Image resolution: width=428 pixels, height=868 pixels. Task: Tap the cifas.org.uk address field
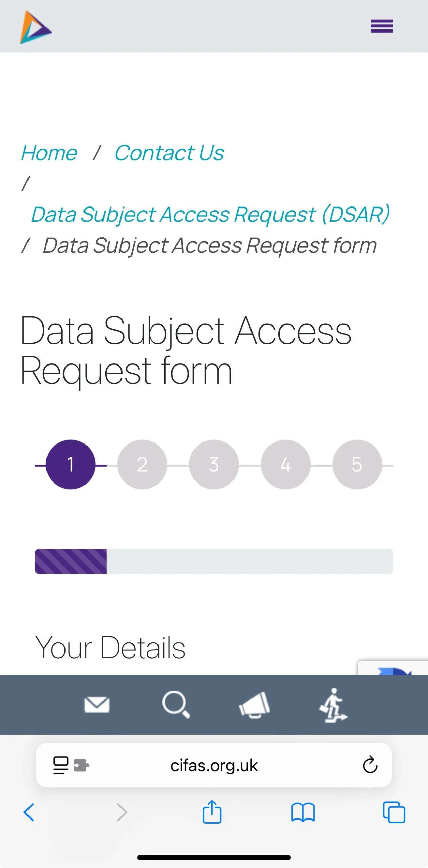tap(214, 765)
